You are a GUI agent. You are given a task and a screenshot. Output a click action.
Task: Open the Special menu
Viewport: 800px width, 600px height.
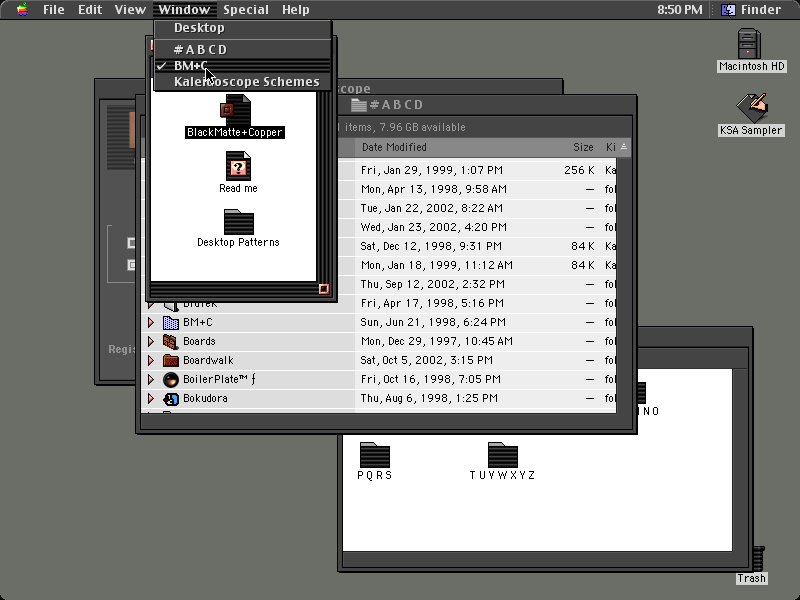click(x=245, y=10)
